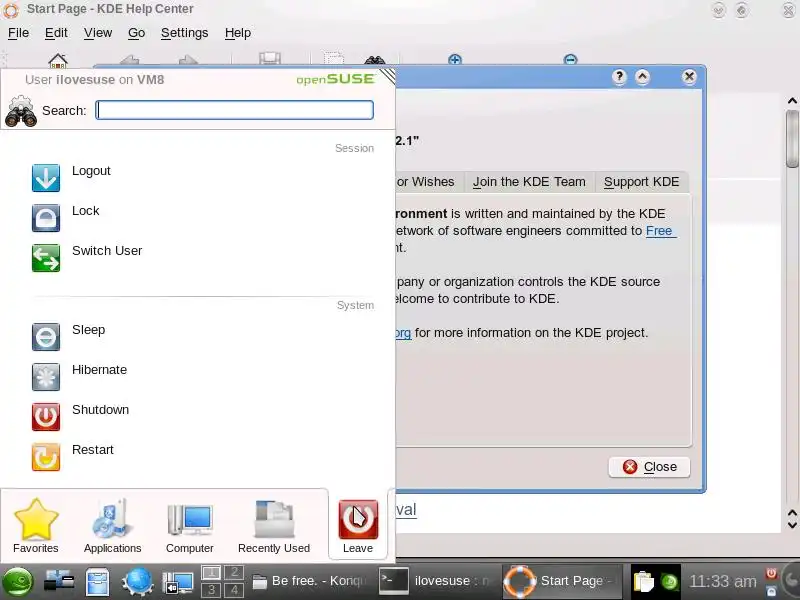Click the small blue lock button in panel

771,590
